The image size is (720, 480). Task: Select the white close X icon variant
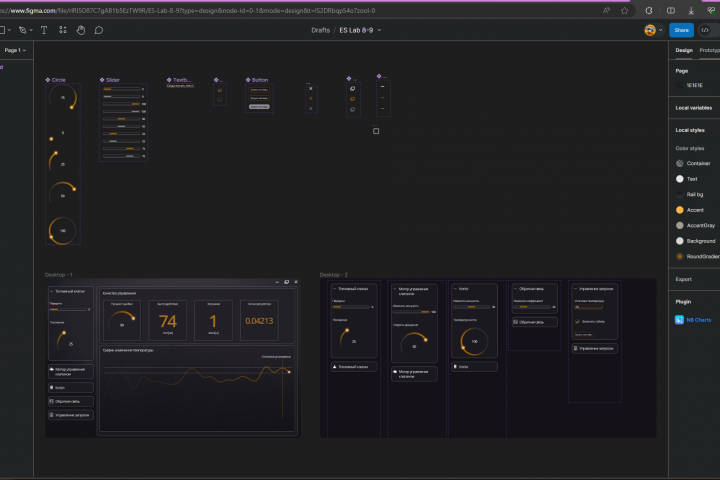[310, 89]
